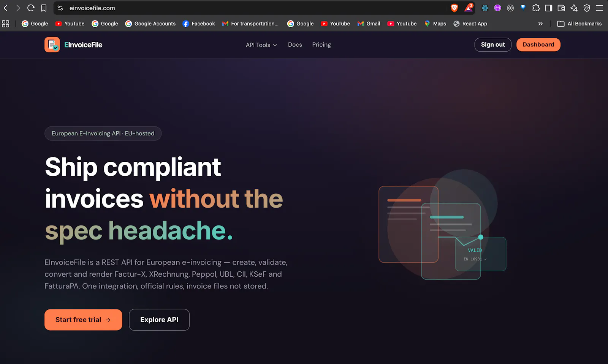The height and width of the screenshot is (364, 608).
Task: Click the Explore API button
Action: (159, 320)
